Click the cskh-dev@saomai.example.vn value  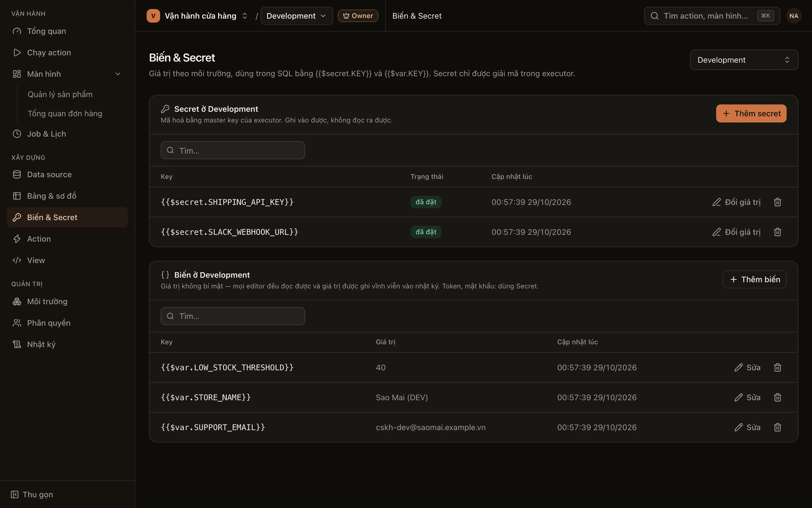click(431, 427)
